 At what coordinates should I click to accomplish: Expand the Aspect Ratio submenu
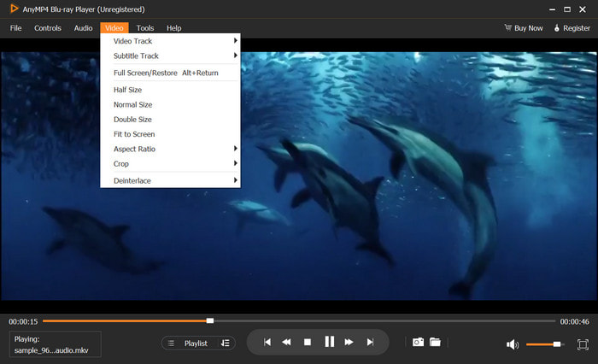tap(170, 149)
